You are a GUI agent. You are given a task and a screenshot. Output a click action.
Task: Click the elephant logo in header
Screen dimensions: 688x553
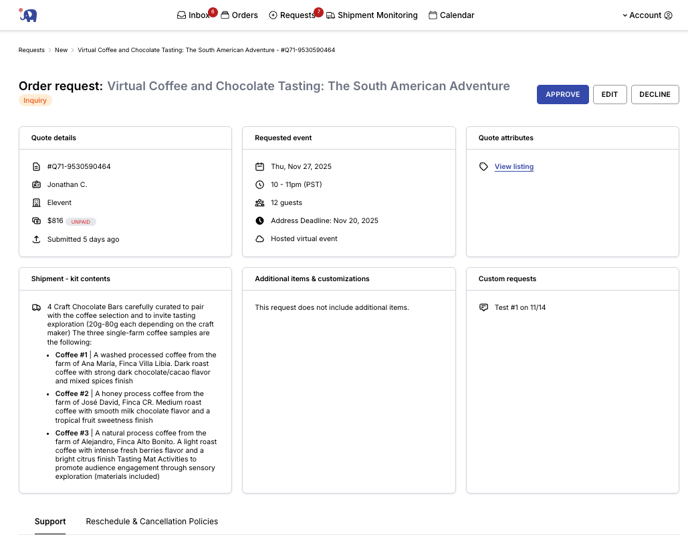coord(28,15)
